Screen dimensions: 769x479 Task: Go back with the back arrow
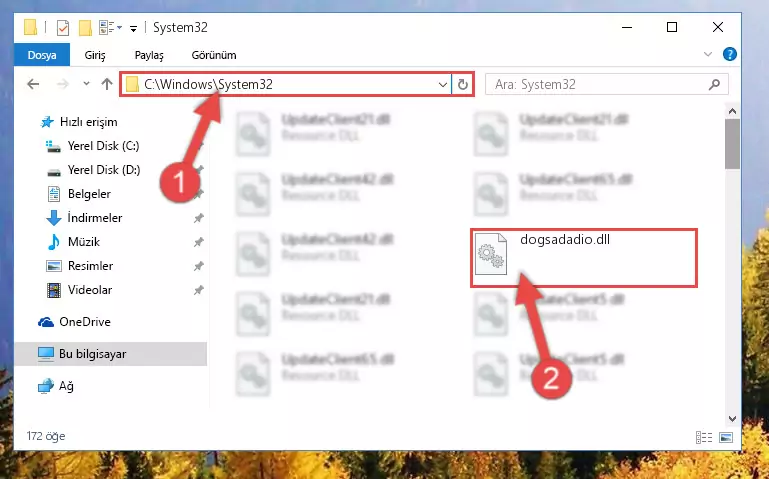click(33, 84)
